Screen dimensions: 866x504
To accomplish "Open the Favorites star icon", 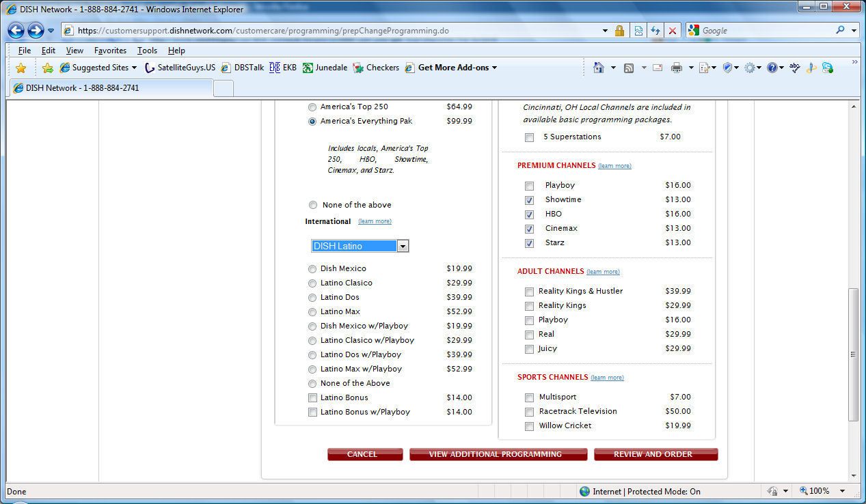I will click(x=21, y=68).
